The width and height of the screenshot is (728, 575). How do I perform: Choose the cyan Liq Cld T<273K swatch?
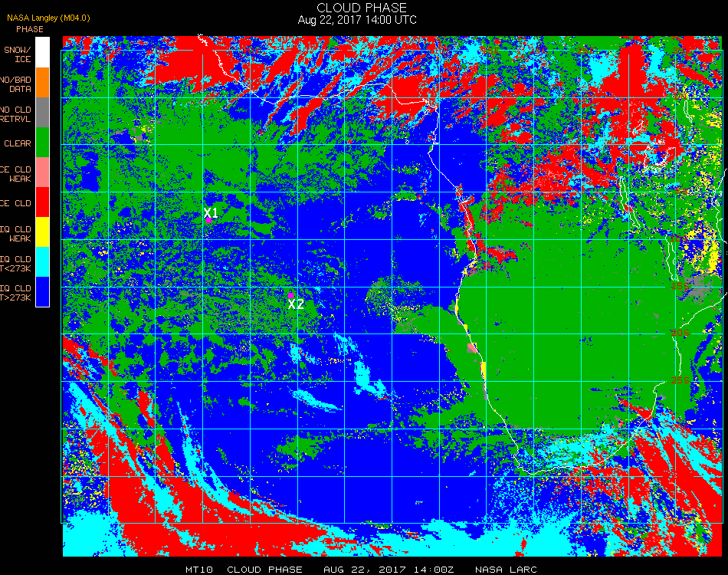point(42,262)
